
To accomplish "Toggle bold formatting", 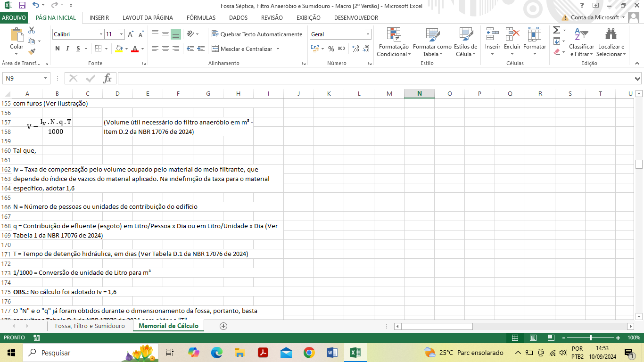I will [x=58, y=49].
